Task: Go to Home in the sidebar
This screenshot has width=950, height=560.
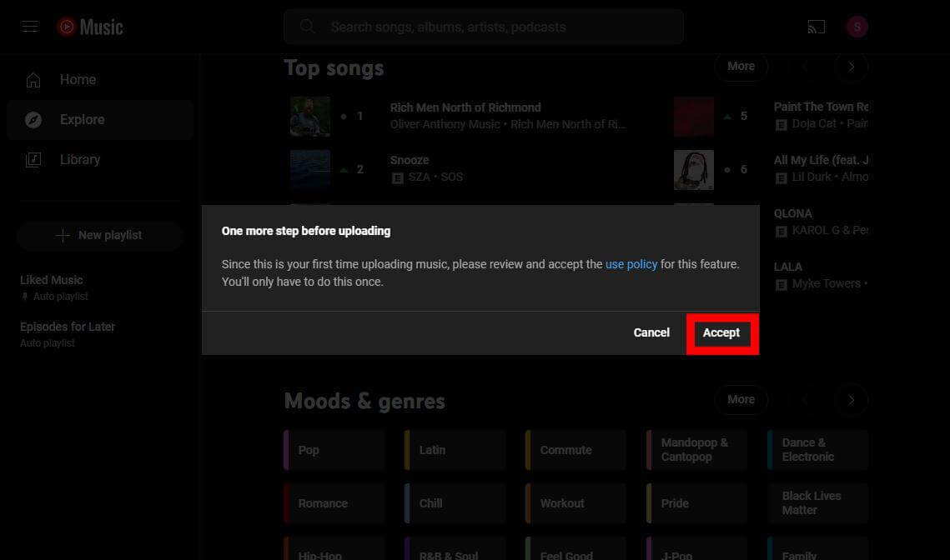Action: tap(100, 80)
